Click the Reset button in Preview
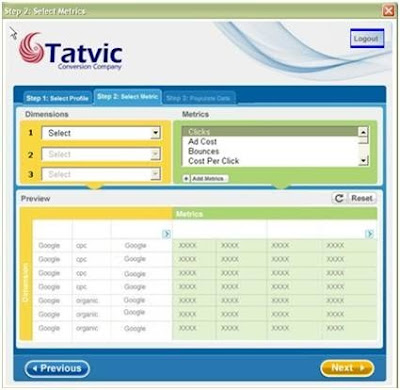This screenshot has width=400, height=390. pyautogui.click(x=362, y=198)
